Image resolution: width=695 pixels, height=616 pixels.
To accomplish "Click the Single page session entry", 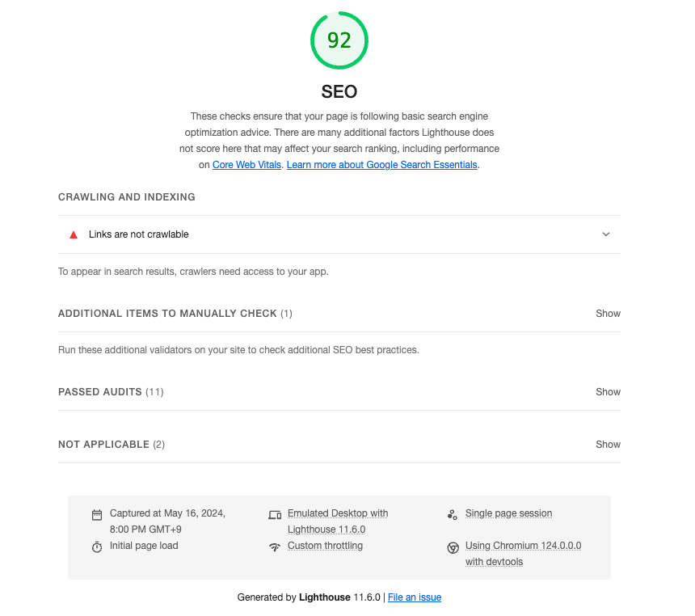I will click(509, 513).
